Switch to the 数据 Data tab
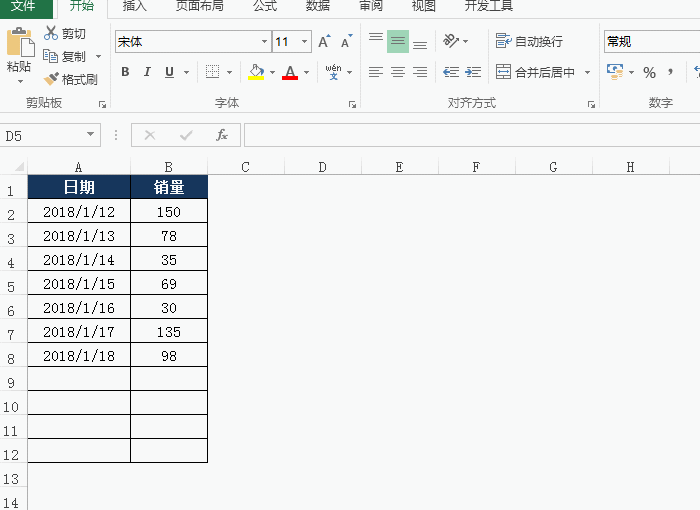 318,6
